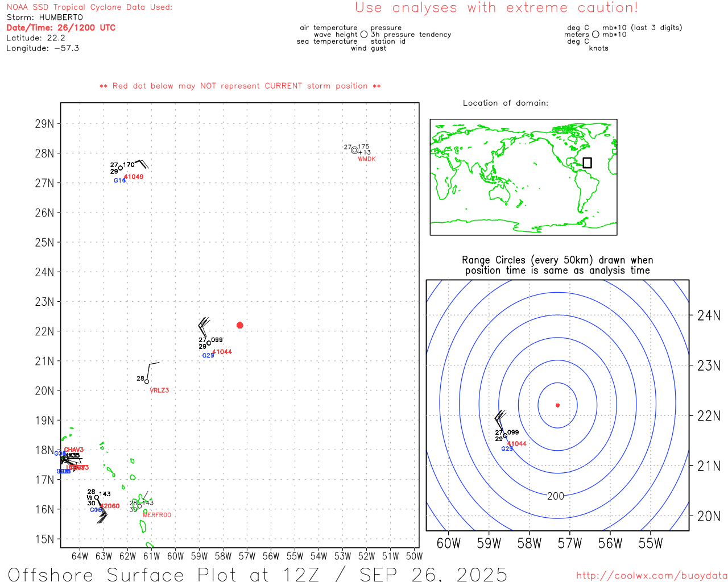Click the 50W longitude axis label
This screenshot has height=582, width=728.
414,556
